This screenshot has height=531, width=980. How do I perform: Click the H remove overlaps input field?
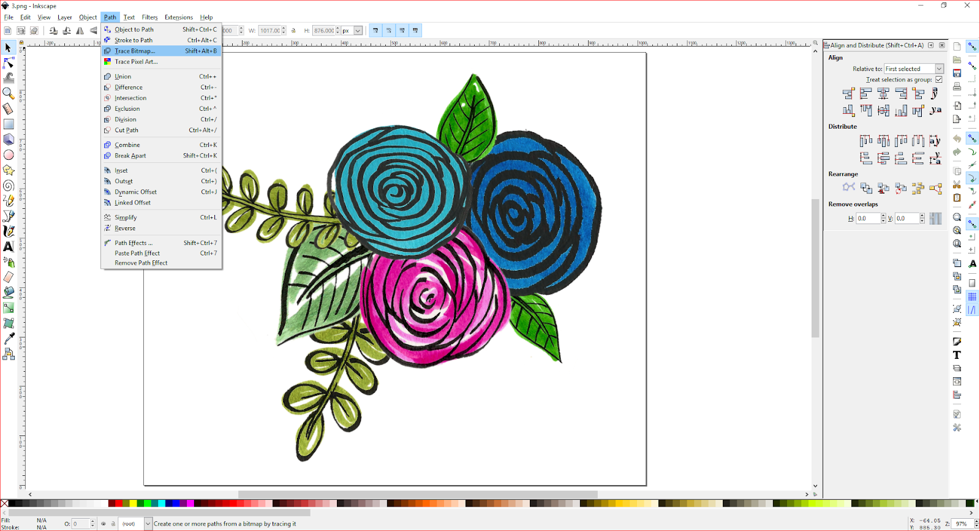coord(868,219)
